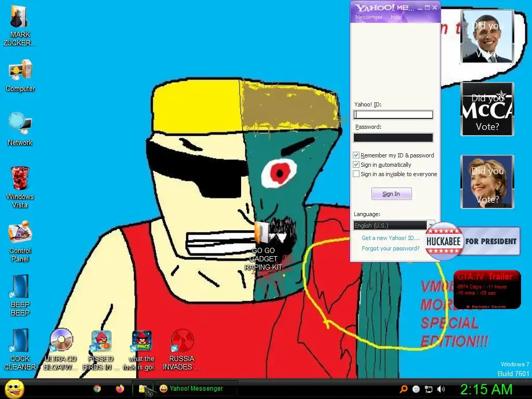Open the Windows Vista recycle bin icon
Screen dimensions: 532x399
coord(20,187)
